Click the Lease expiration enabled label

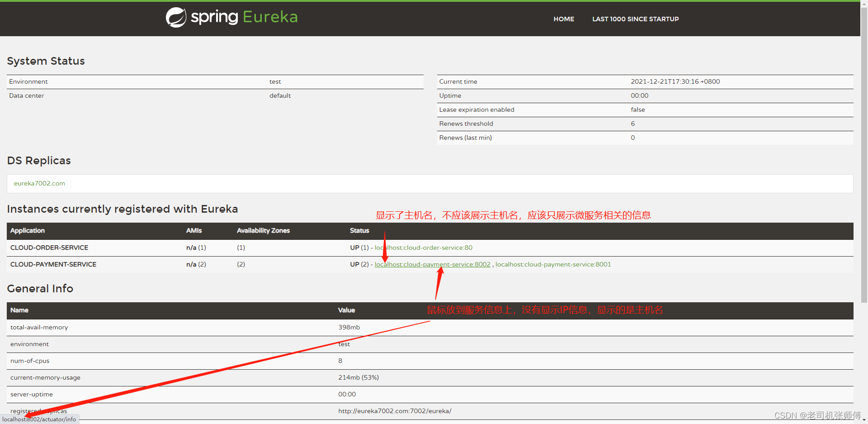pyautogui.click(x=476, y=110)
